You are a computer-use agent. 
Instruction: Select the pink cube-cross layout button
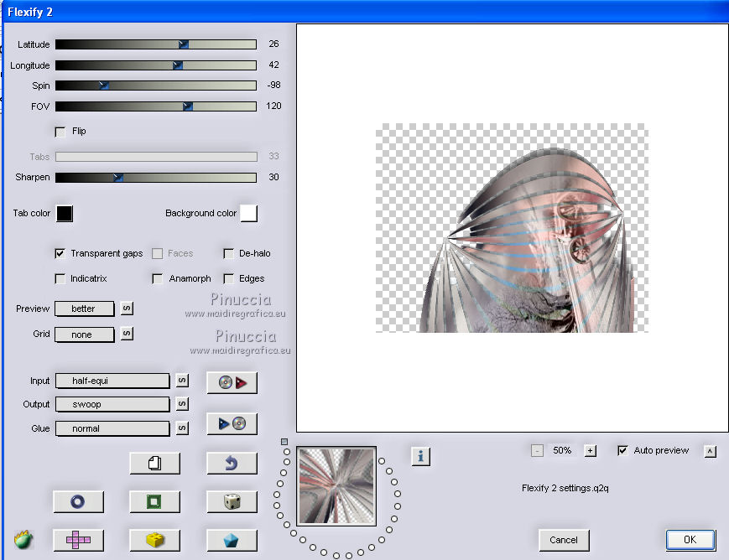coord(78,540)
